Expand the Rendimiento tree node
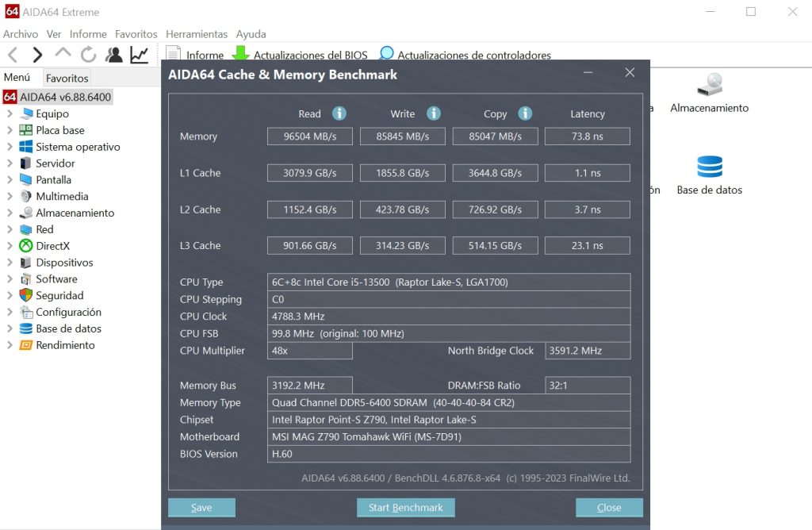 click(10, 345)
